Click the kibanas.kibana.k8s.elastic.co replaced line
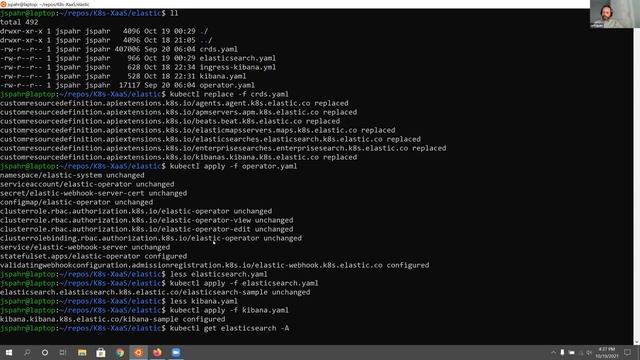 (179, 157)
